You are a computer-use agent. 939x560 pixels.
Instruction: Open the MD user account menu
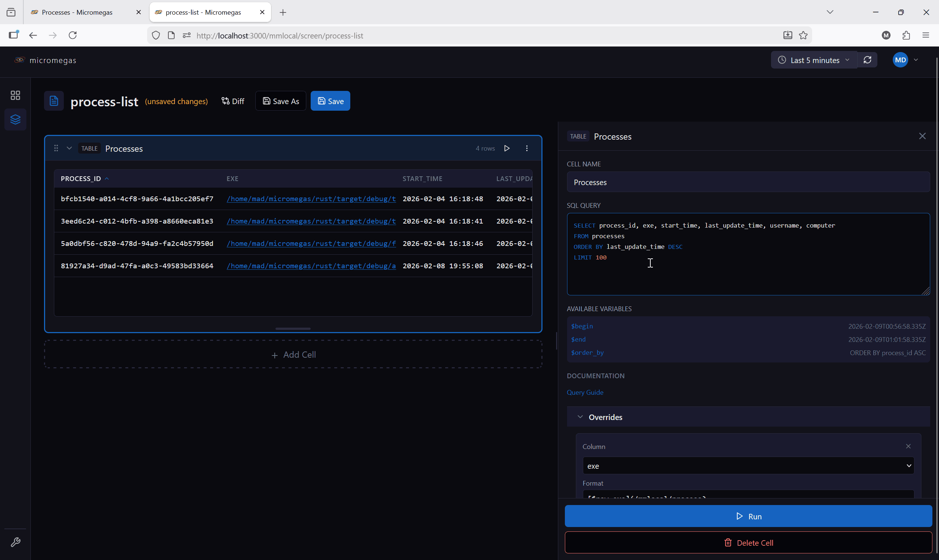[x=905, y=60]
